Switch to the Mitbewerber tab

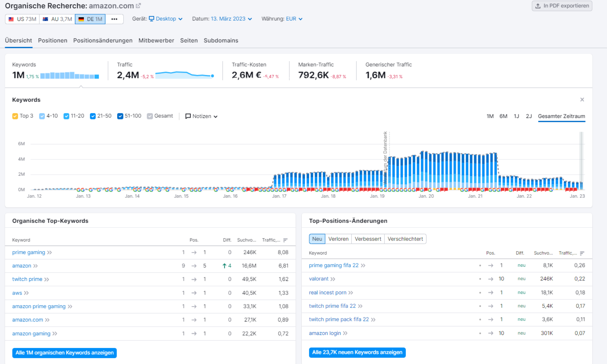pos(156,41)
